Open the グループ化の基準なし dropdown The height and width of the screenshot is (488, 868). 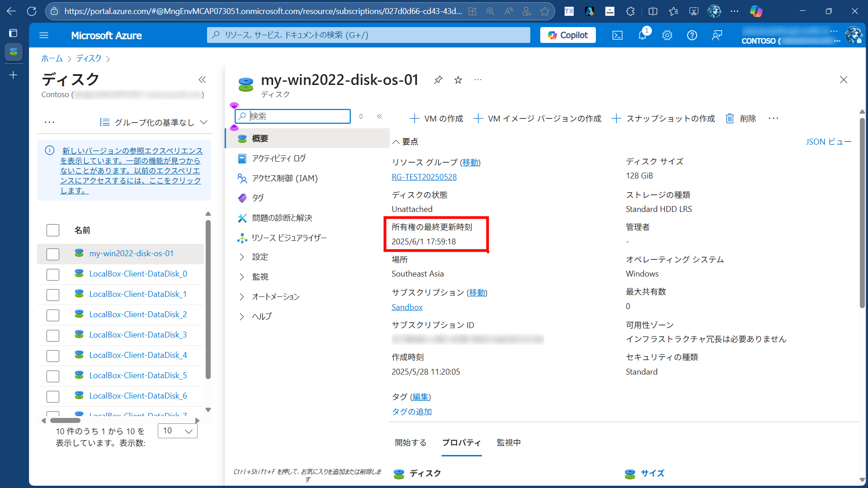coord(153,122)
